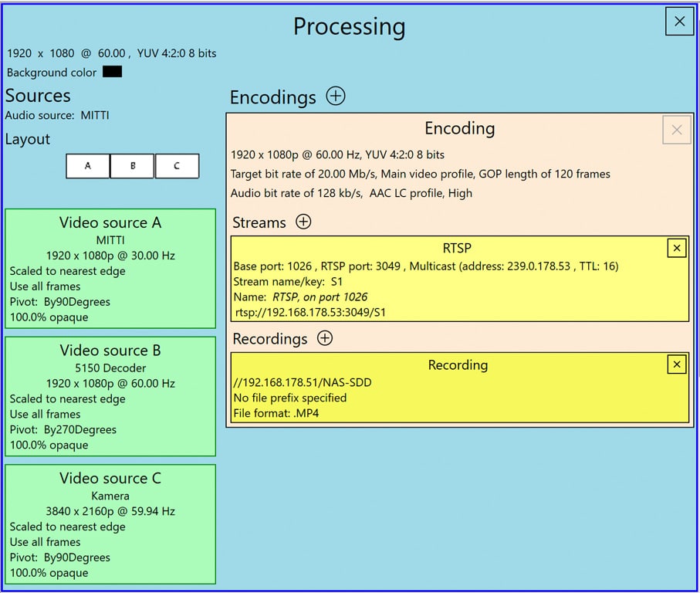The height and width of the screenshot is (593, 700).
Task: Edit the target bit rate line
Action: 420,174
